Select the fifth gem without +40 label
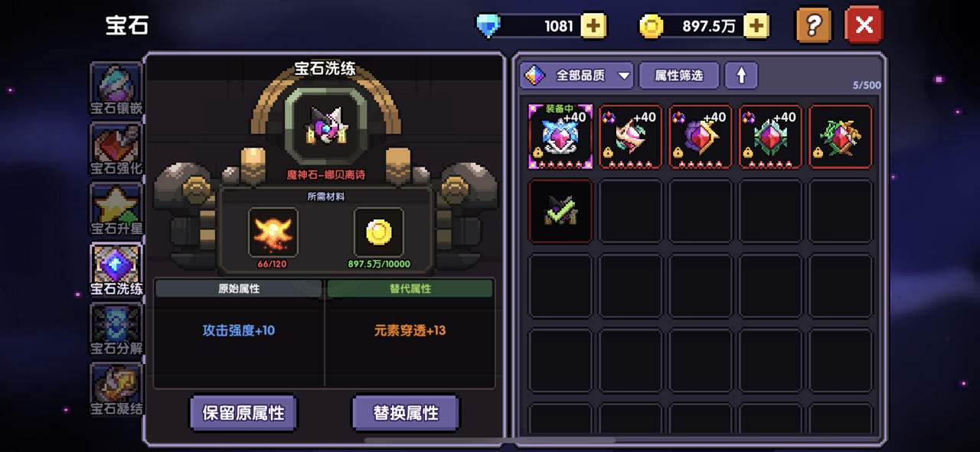The width and height of the screenshot is (980, 452). click(841, 136)
